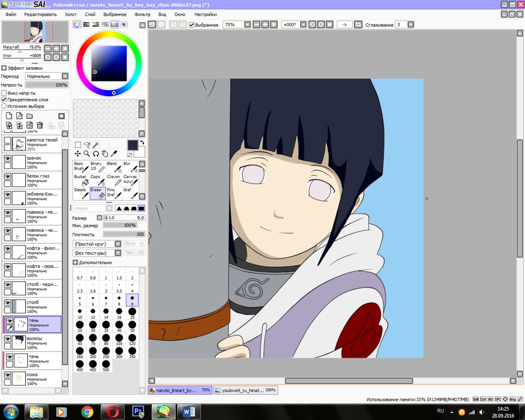Image resolution: width=525 pixels, height=420 pixels.
Task: Swap foreground and background colors
Action: (142, 143)
